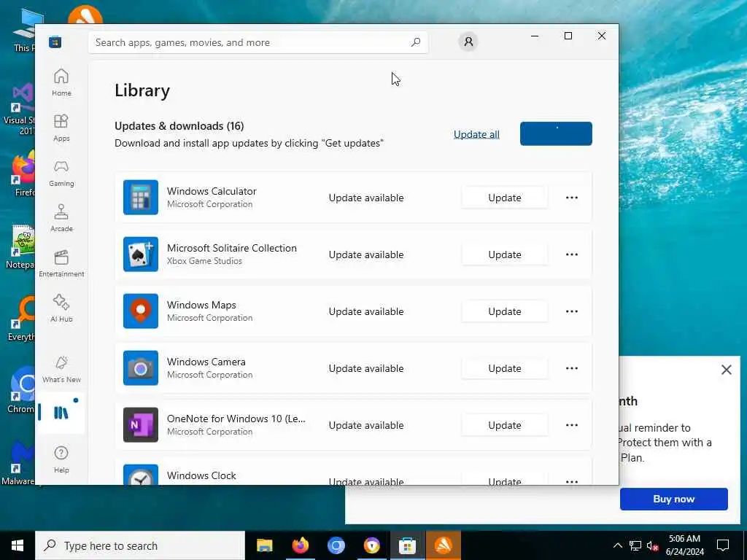Open the user profile account icon

468,42
